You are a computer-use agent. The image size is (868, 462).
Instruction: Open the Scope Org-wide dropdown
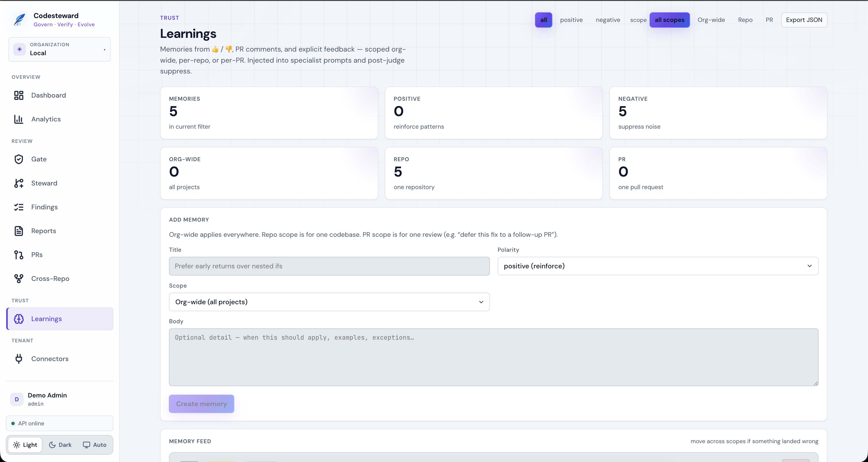329,302
